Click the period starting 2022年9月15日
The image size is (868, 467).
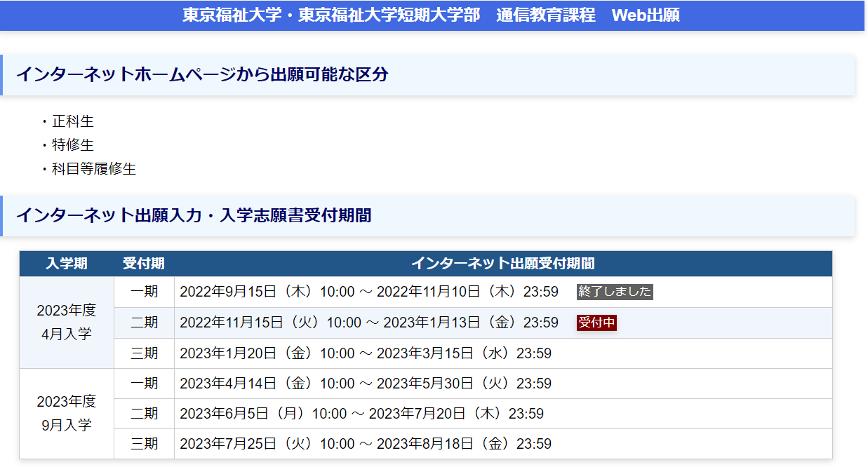(368, 292)
